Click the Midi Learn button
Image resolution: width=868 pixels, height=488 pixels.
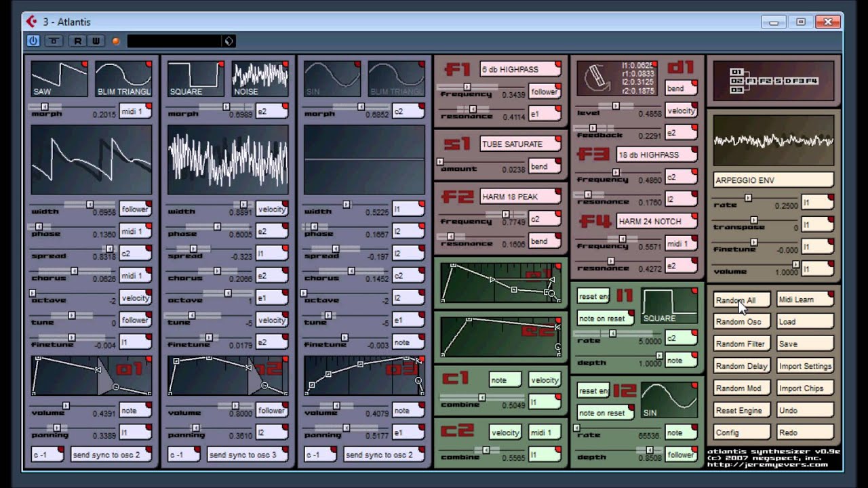[806, 300]
